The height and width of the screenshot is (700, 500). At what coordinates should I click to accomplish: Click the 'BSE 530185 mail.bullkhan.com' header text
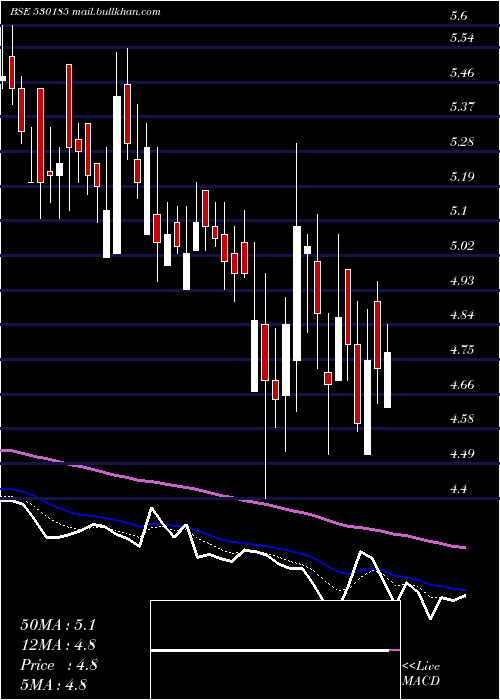pos(85,12)
